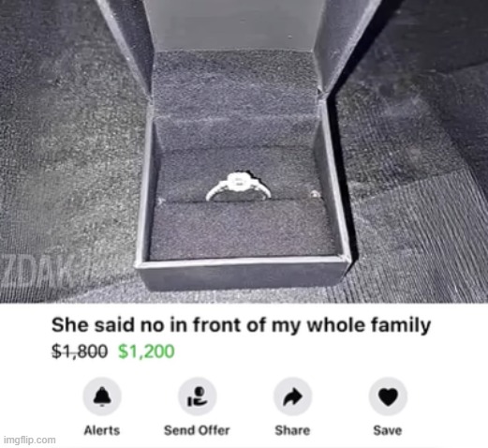The height and width of the screenshot is (448, 488).
Task: Open Send Offer via the hand-coin icon
Action: click(x=197, y=396)
